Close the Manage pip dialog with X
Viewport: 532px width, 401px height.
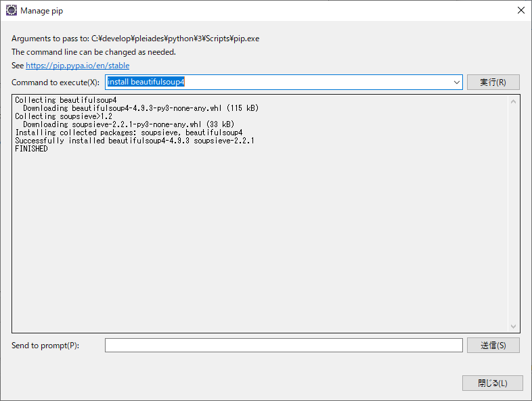click(520, 11)
